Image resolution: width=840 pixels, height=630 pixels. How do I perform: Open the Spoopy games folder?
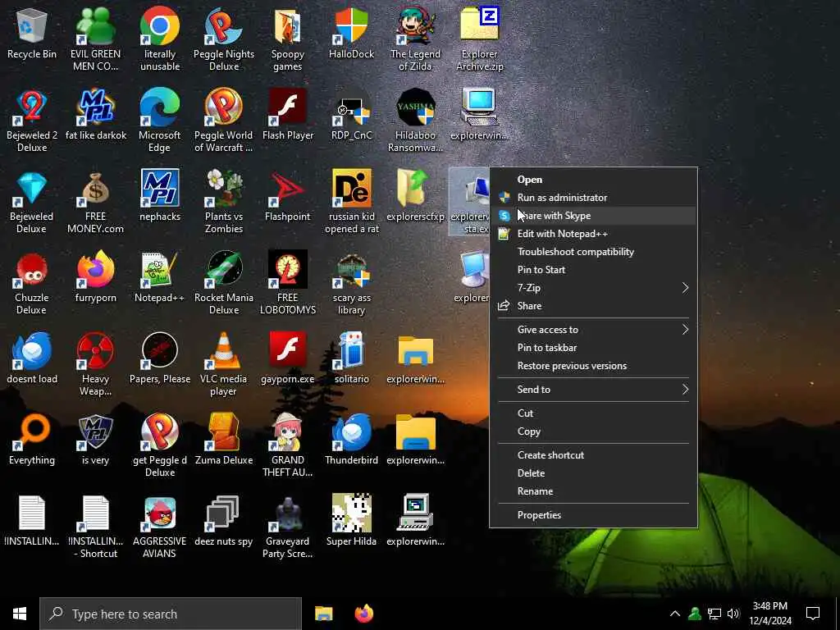coord(288,39)
